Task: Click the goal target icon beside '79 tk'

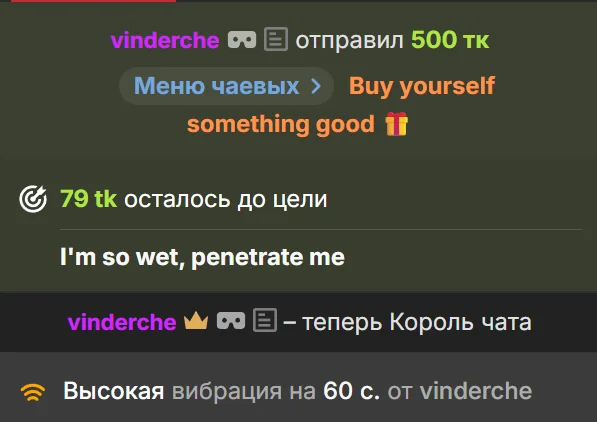Action: coord(33,198)
